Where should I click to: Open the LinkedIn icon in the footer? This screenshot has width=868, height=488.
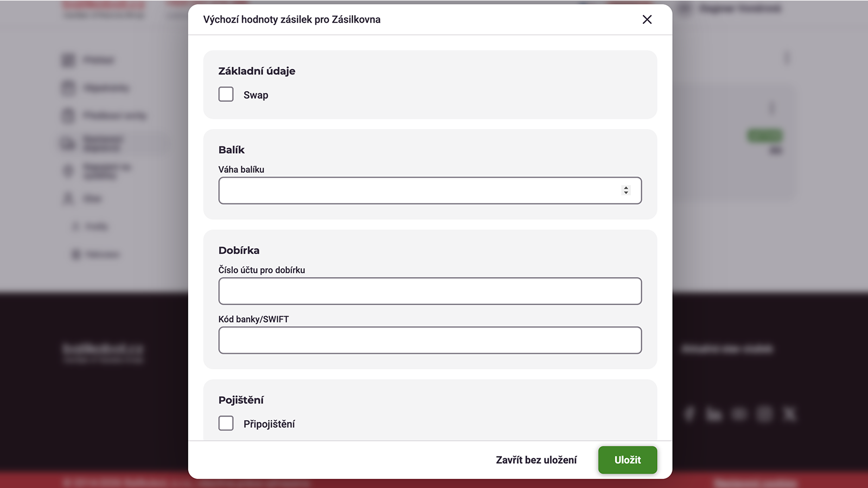pyautogui.click(x=714, y=414)
